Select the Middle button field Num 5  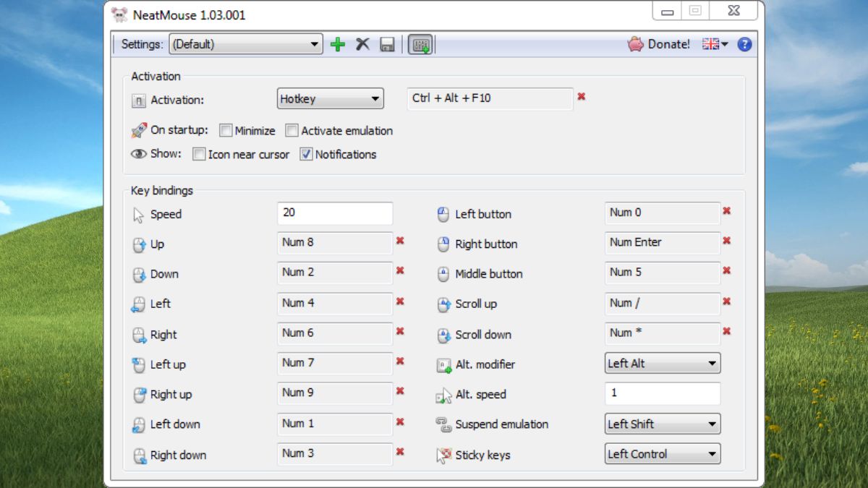coord(663,273)
